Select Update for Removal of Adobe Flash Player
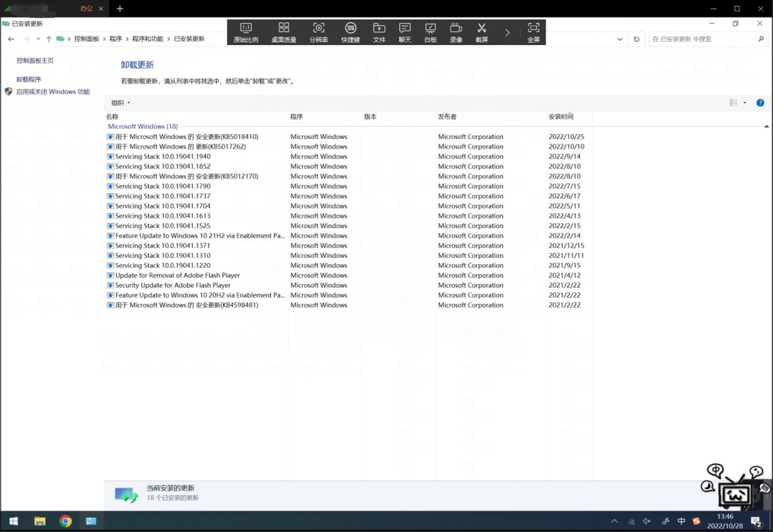The height and width of the screenshot is (532, 773). click(348, 276)
